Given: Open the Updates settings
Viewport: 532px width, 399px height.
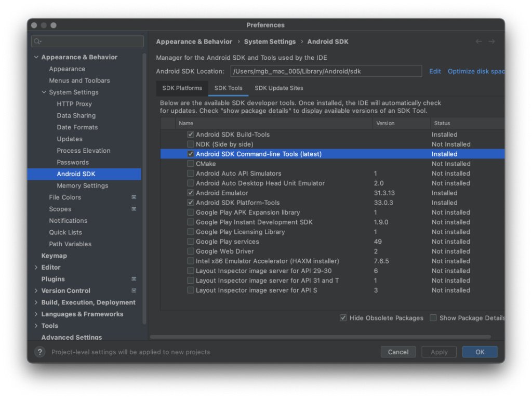Looking at the screenshot, I should [70, 139].
